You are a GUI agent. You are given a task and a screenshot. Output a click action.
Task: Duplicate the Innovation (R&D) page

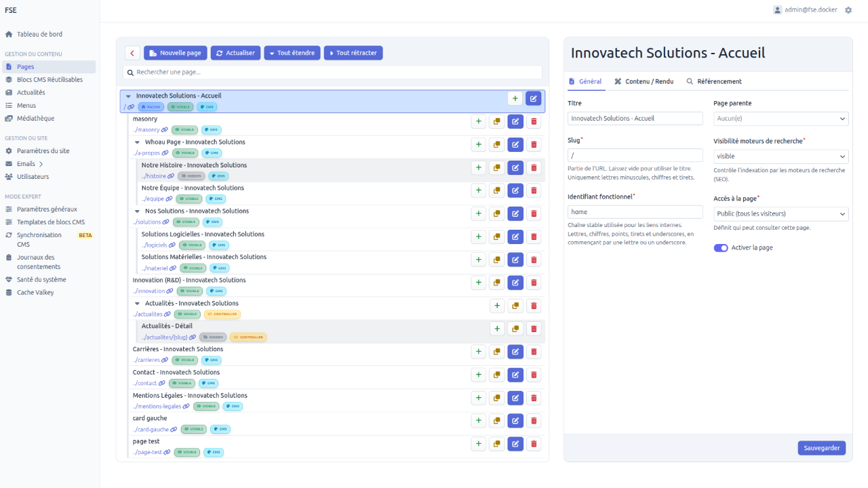coord(497,283)
